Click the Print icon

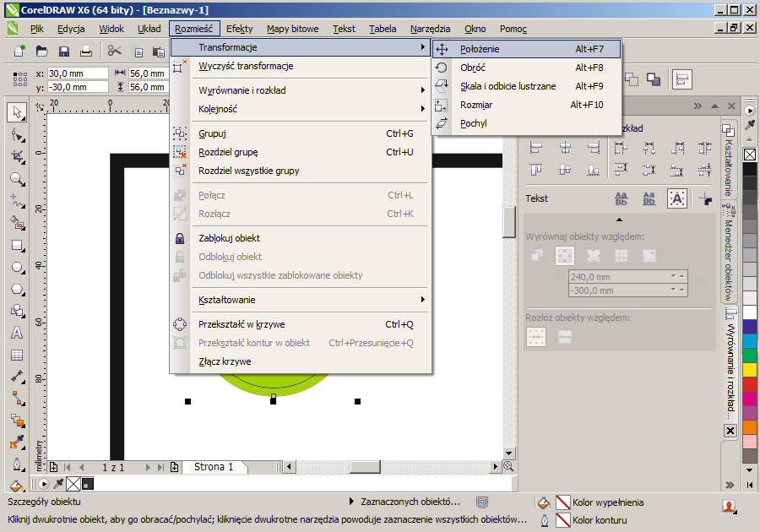coord(86,51)
